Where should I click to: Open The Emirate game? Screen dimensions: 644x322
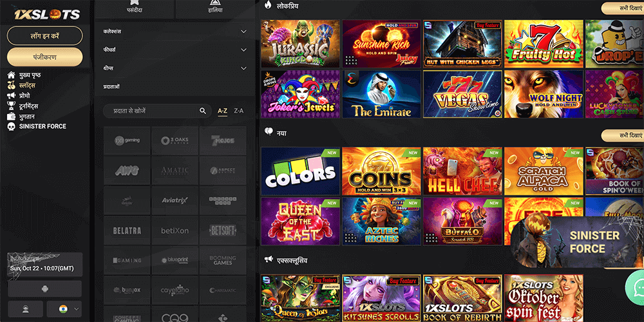[x=381, y=94]
